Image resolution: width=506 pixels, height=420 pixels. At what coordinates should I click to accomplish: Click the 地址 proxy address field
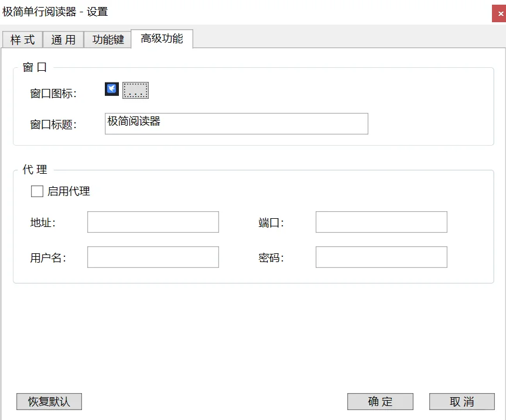click(153, 222)
